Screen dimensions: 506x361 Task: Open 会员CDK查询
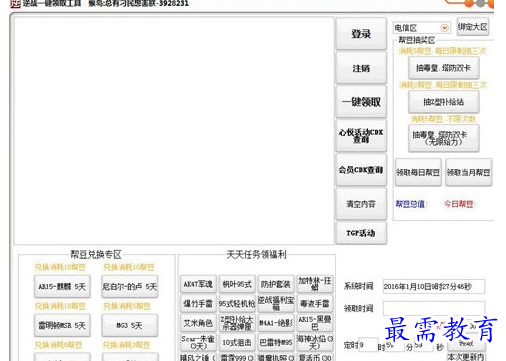(361, 170)
